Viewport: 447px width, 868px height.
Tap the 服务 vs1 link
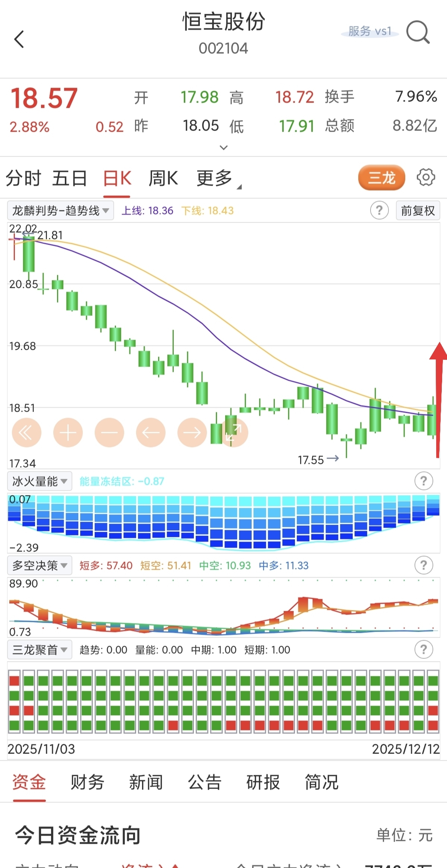(x=369, y=32)
